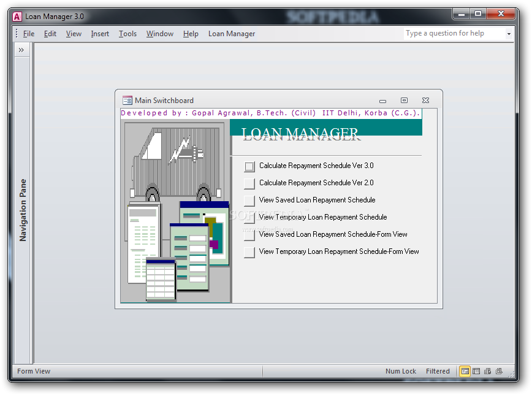This screenshot has height=395, width=532.
Task: Click 'Calculate Repayment Schedule Ver 2.0' label text
Action: (x=316, y=183)
